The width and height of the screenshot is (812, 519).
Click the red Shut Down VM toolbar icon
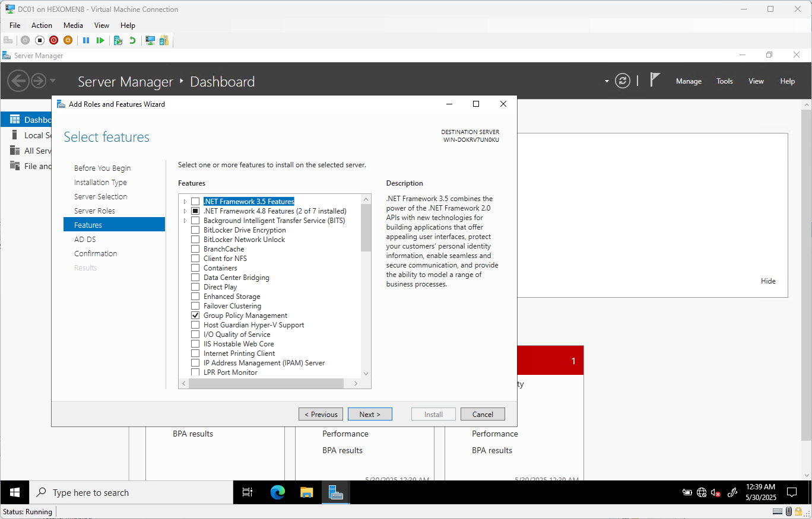point(54,40)
